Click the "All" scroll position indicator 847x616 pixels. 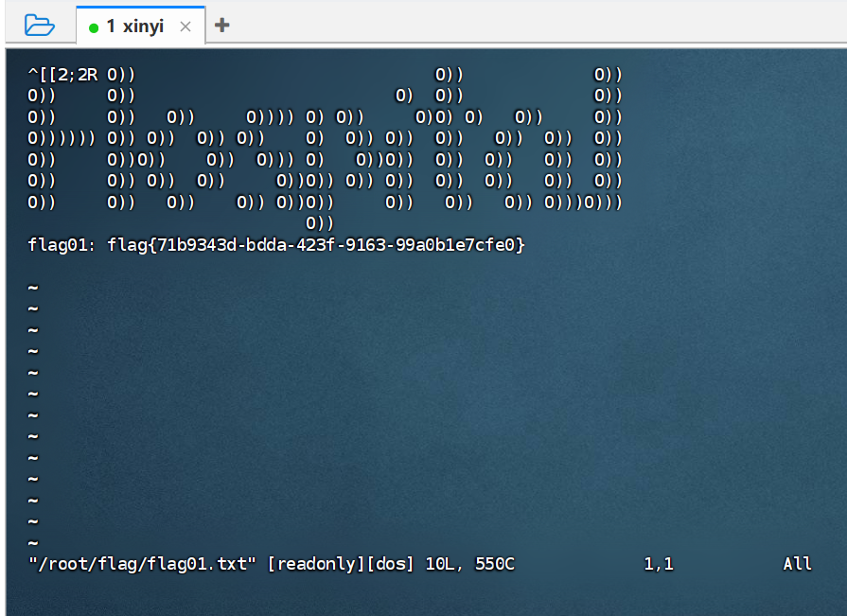(797, 564)
